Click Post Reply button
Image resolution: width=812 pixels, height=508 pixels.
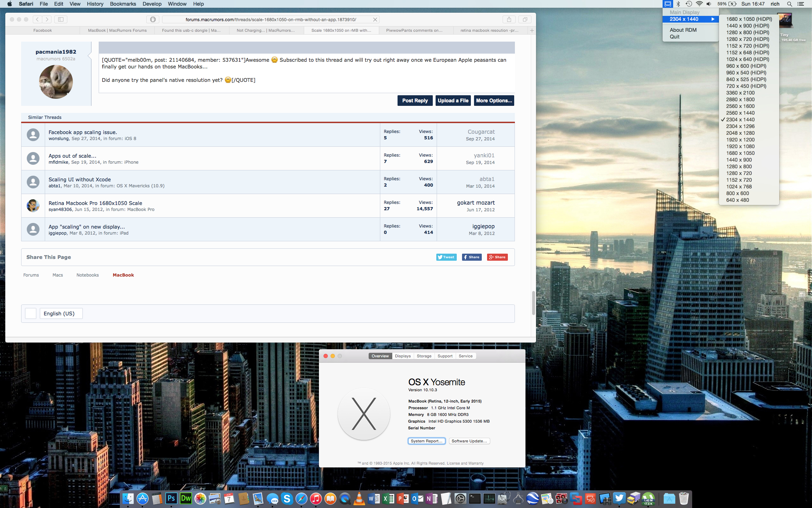click(415, 101)
